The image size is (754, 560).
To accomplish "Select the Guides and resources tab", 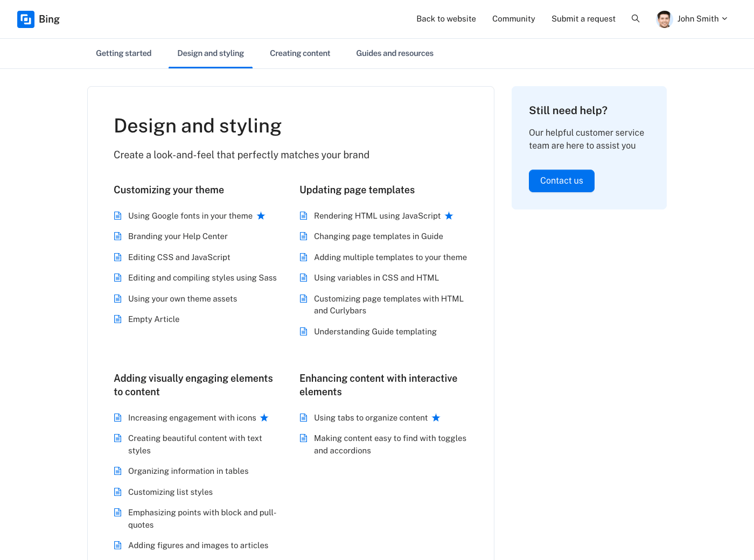I will point(395,53).
